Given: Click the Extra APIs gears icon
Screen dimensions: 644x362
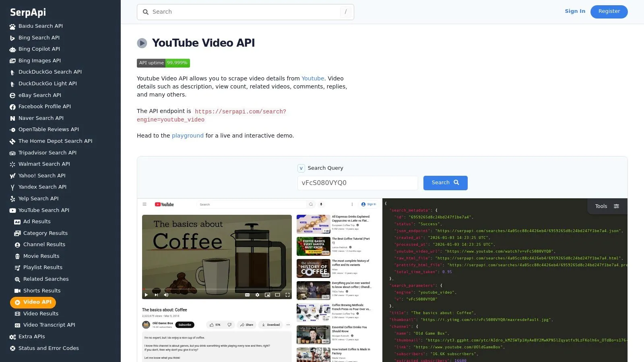Looking at the screenshot, I should [x=12, y=337].
